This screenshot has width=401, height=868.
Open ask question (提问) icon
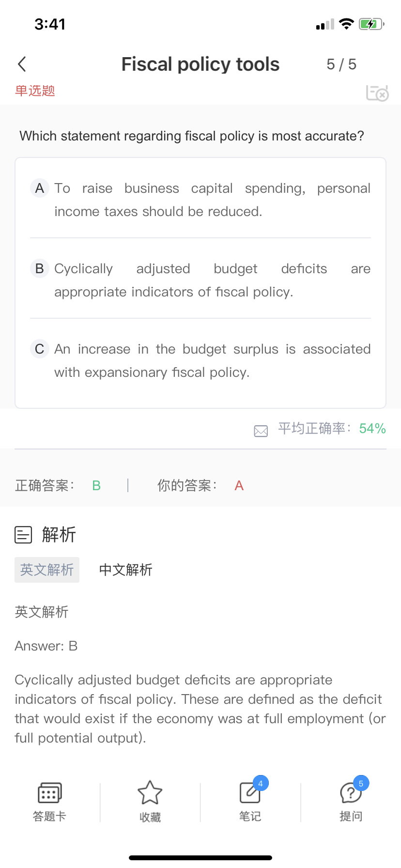click(x=351, y=800)
